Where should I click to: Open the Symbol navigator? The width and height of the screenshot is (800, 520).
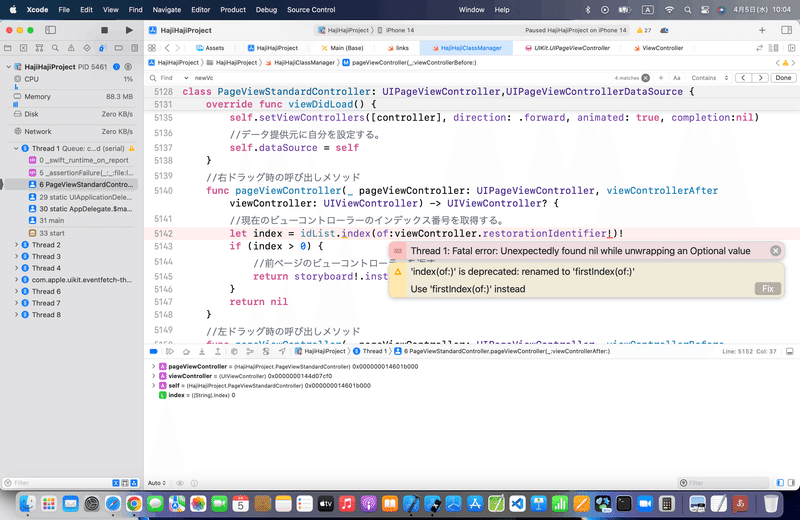coord(39,48)
